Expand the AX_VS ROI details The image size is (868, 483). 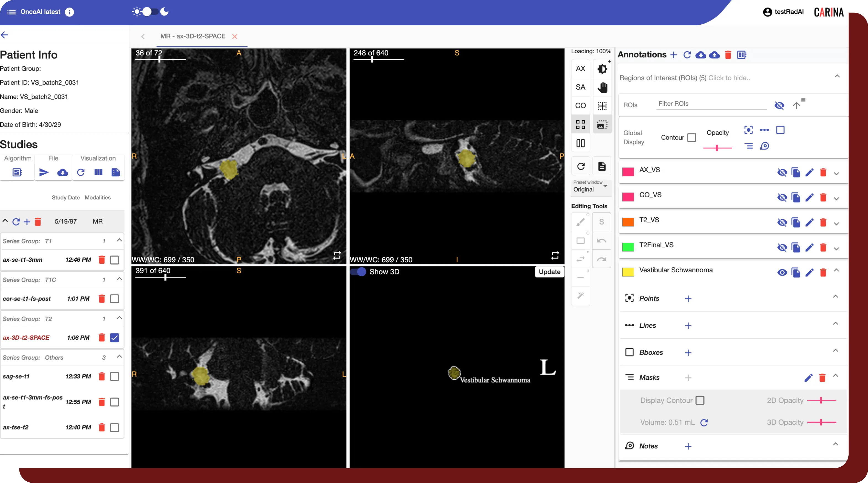pyautogui.click(x=837, y=174)
